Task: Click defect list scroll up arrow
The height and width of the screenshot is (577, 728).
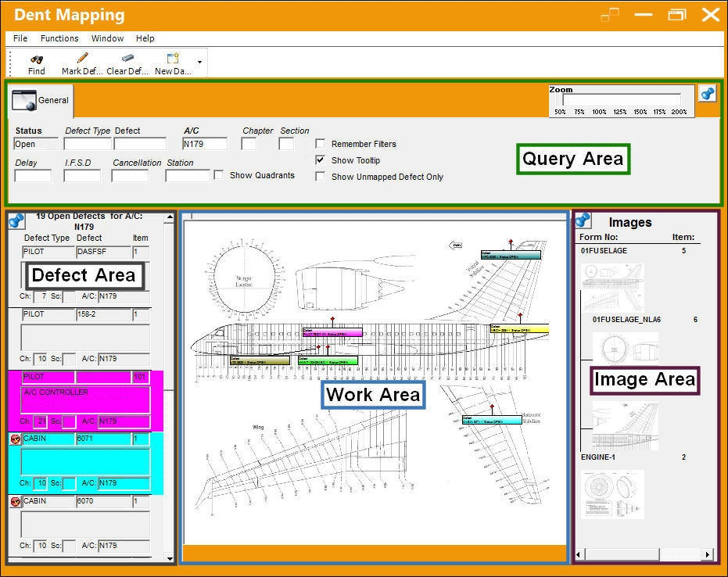Action: [170, 217]
